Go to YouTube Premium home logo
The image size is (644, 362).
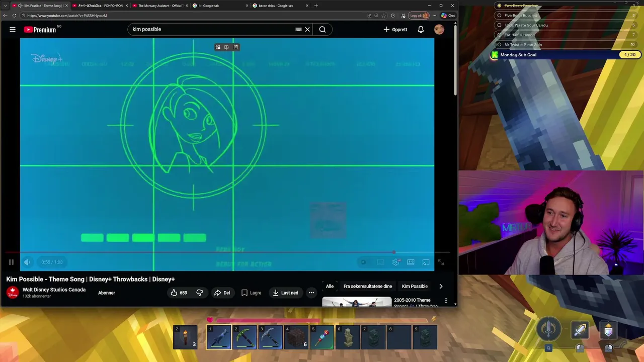pyautogui.click(x=40, y=30)
